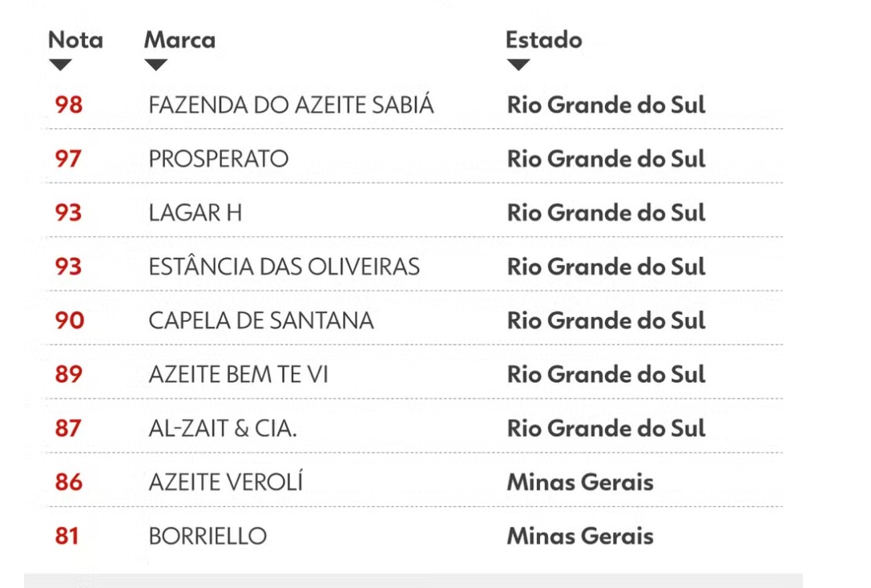Click the Capela de Santana brand
871x588 pixels.
260,320
